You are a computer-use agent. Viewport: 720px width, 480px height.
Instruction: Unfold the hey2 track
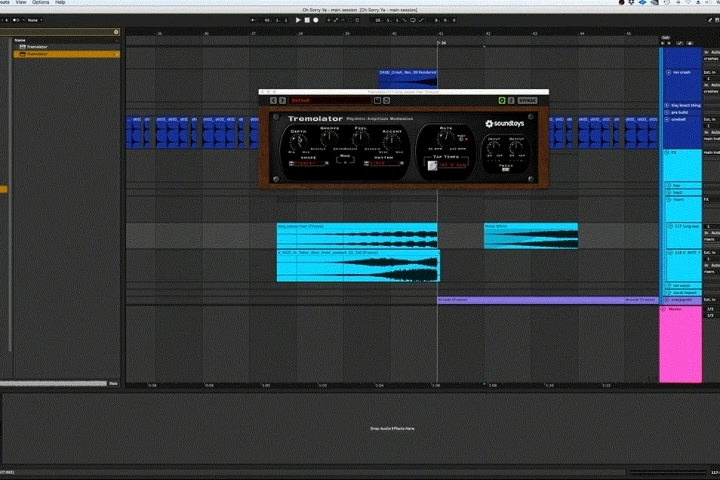(x=669, y=192)
